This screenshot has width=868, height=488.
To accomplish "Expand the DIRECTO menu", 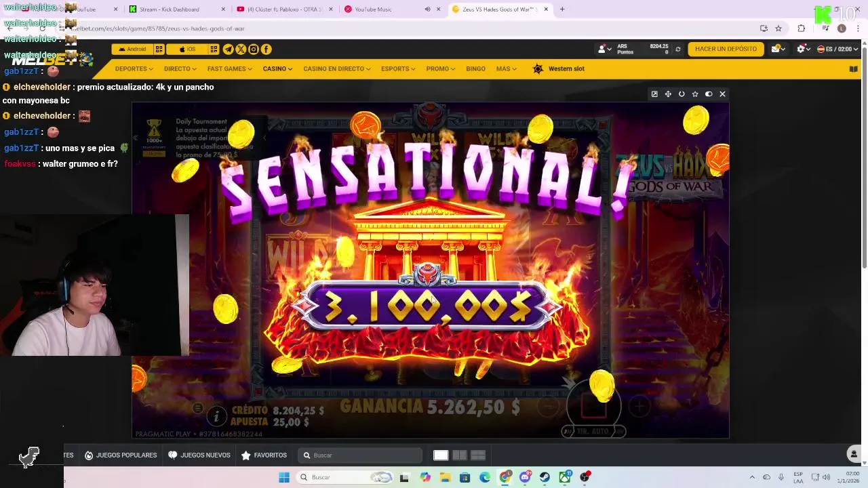I will click(180, 68).
